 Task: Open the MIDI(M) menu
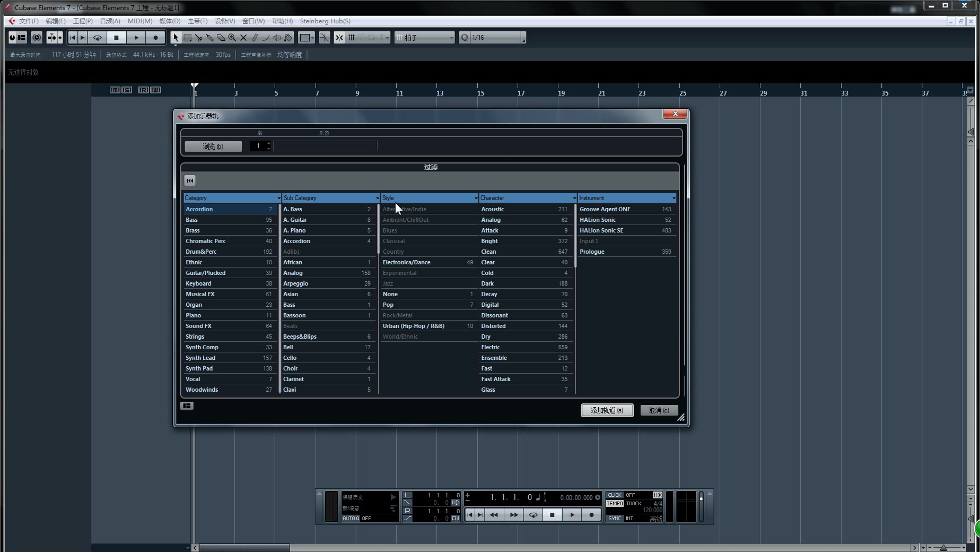139,21
